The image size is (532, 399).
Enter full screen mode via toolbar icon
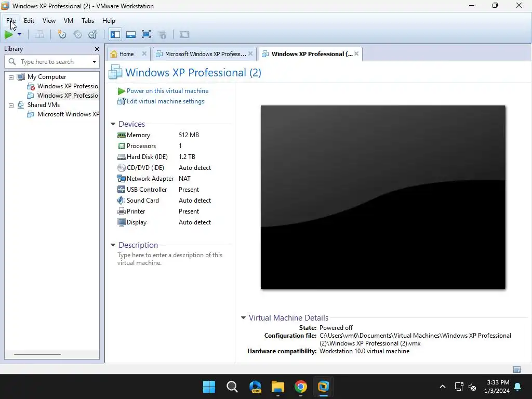pos(146,34)
